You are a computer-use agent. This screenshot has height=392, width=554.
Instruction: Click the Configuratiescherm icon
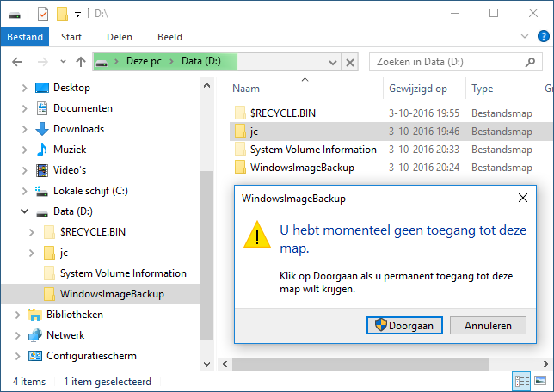[35, 356]
